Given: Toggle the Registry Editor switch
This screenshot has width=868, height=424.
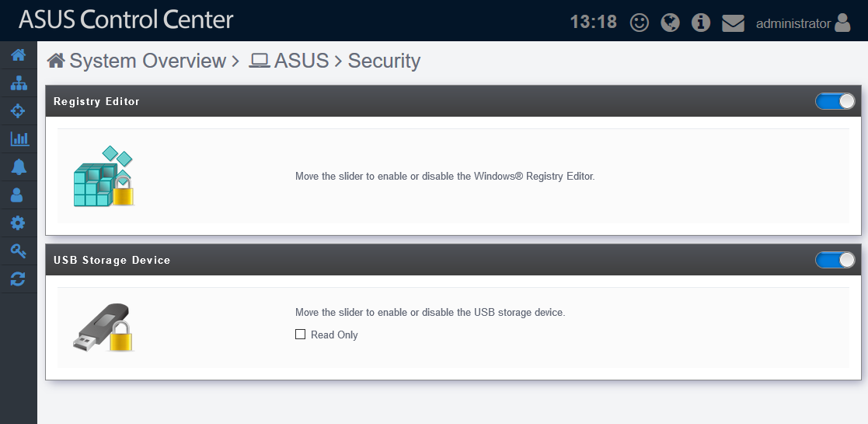Looking at the screenshot, I should (835, 101).
